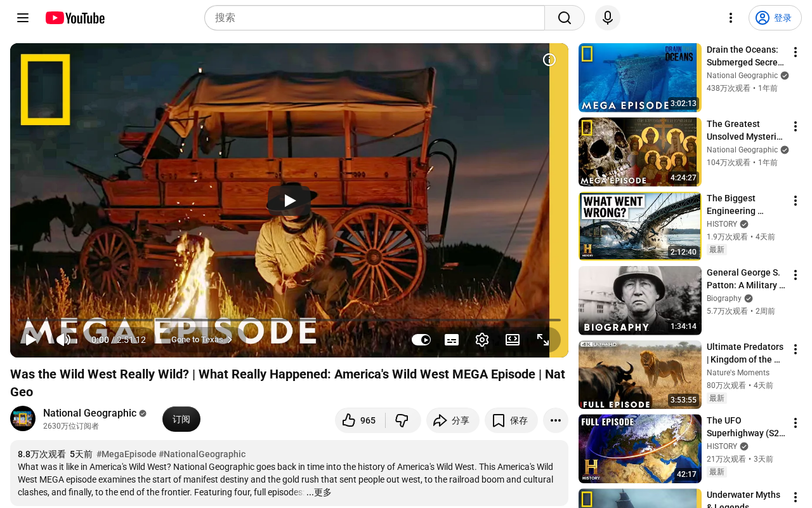The width and height of the screenshot is (812, 508).
Task: Turn on subtitles/closed captions
Action: coord(452,340)
